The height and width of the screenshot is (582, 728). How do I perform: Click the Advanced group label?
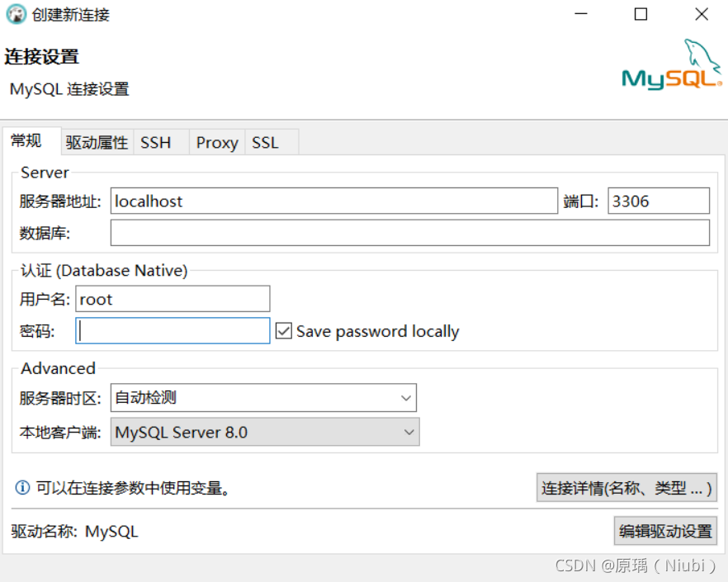coord(58,368)
